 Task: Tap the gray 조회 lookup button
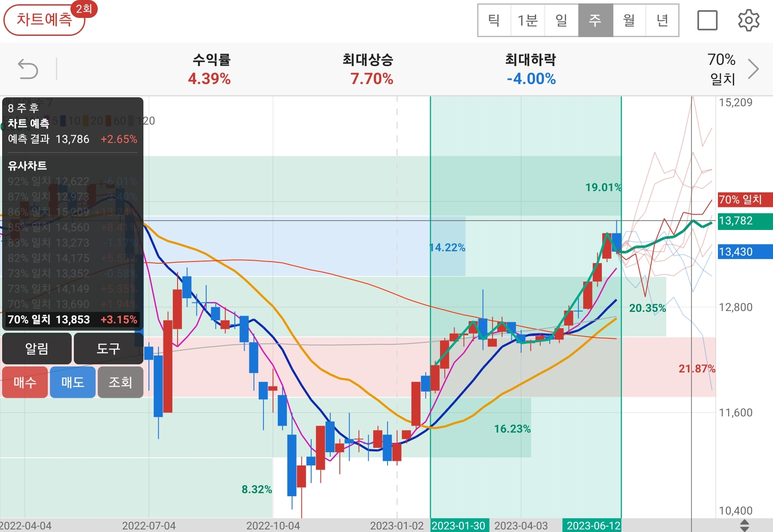click(120, 382)
